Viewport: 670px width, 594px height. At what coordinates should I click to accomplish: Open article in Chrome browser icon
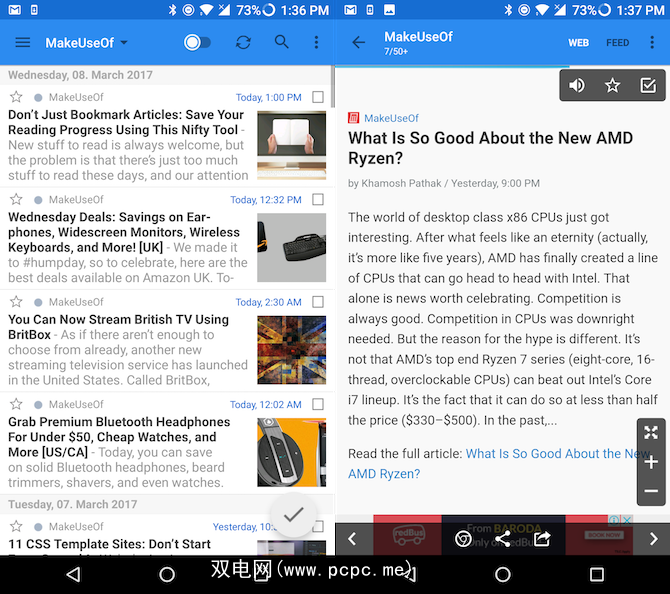tap(463, 539)
